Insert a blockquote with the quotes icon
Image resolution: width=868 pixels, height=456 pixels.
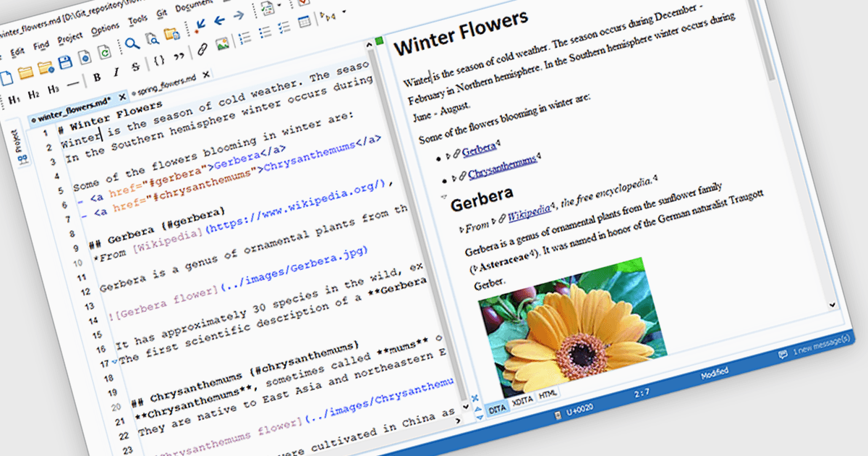pos(179,56)
